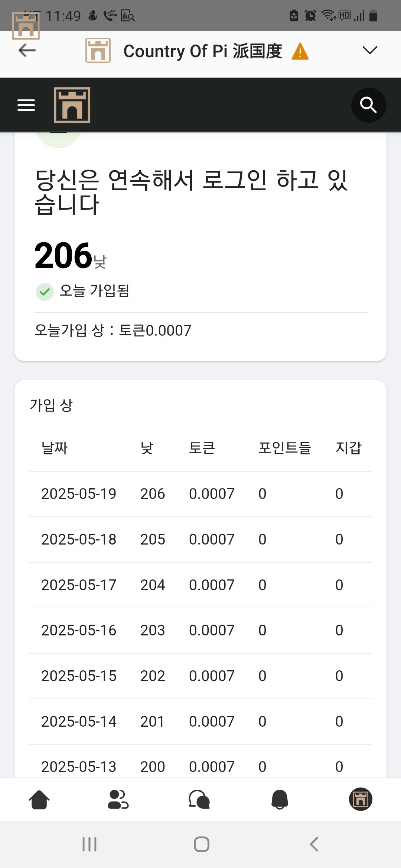Tap the orange warning triangle icon
The width and height of the screenshot is (401, 868).
pos(300,51)
